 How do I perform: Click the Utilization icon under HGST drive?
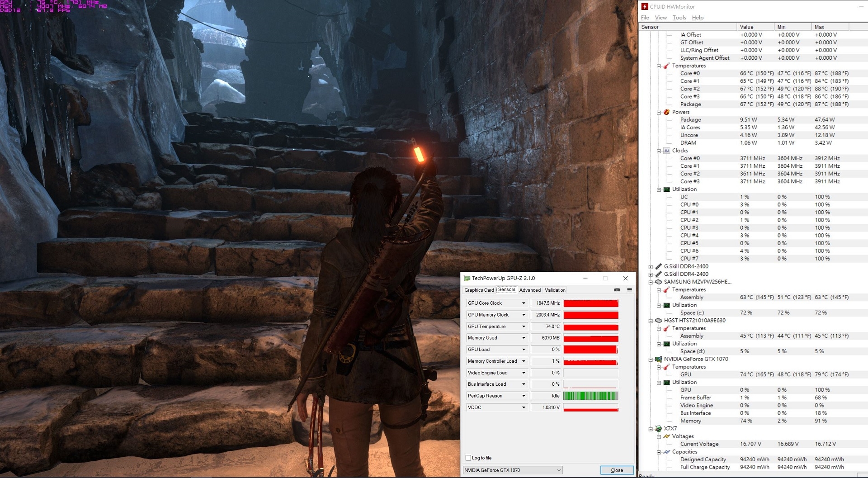pos(666,344)
